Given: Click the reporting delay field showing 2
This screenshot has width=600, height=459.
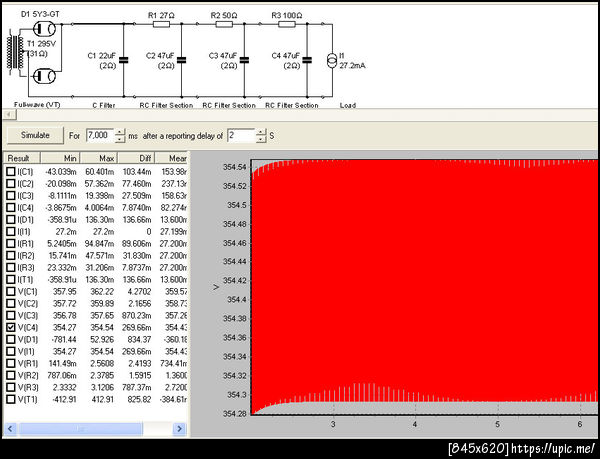Looking at the screenshot, I should pos(241,135).
